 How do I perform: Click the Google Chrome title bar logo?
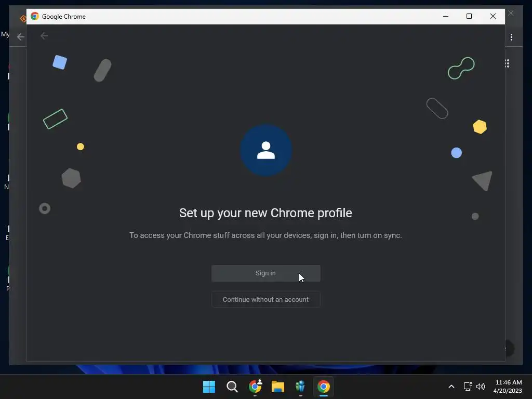pos(35,16)
